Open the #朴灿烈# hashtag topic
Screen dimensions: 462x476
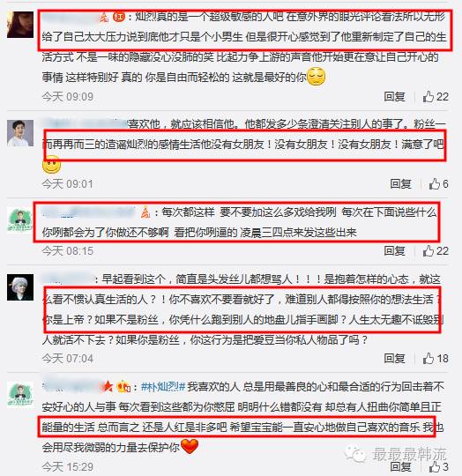(x=163, y=387)
